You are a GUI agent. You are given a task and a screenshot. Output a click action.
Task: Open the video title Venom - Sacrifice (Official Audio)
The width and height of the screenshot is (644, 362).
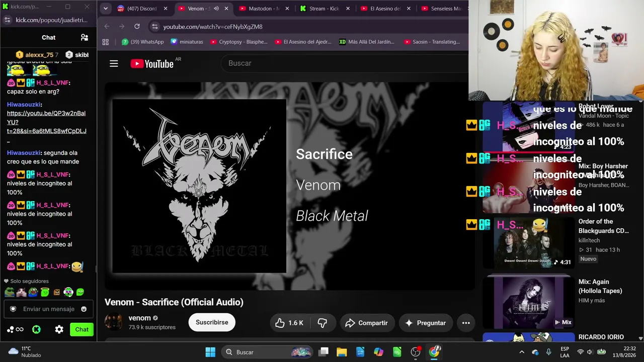[x=174, y=302]
